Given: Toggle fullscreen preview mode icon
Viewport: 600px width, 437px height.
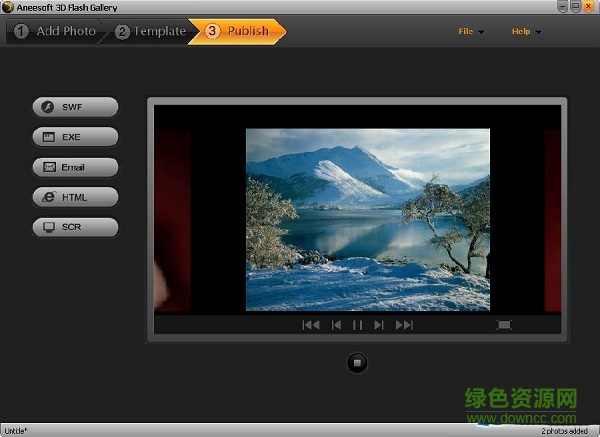Looking at the screenshot, I should [x=504, y=325].
